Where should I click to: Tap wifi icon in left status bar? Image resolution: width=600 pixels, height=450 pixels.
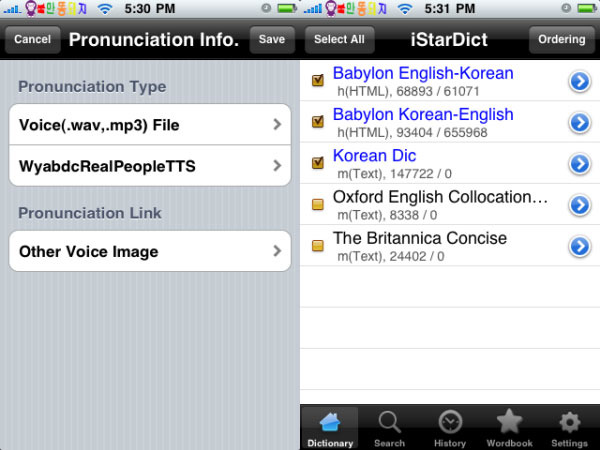click(104, 9)
